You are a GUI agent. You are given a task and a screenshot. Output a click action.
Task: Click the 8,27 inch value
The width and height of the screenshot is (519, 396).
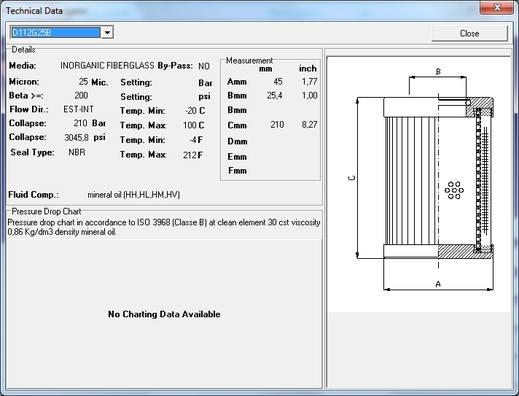[310, 125]
